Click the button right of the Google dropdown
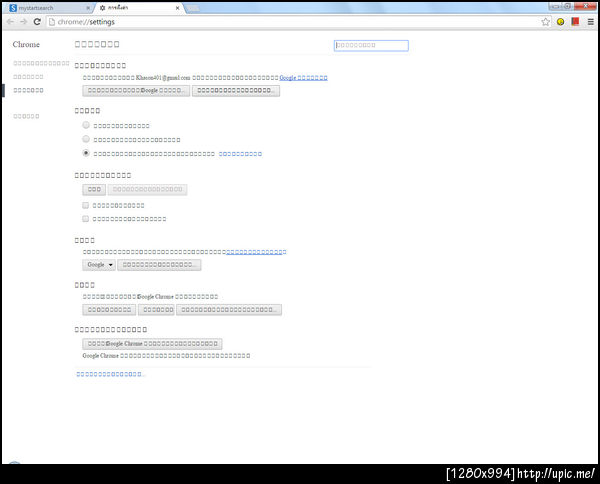600x484 pixels. [x=159, y=265]
